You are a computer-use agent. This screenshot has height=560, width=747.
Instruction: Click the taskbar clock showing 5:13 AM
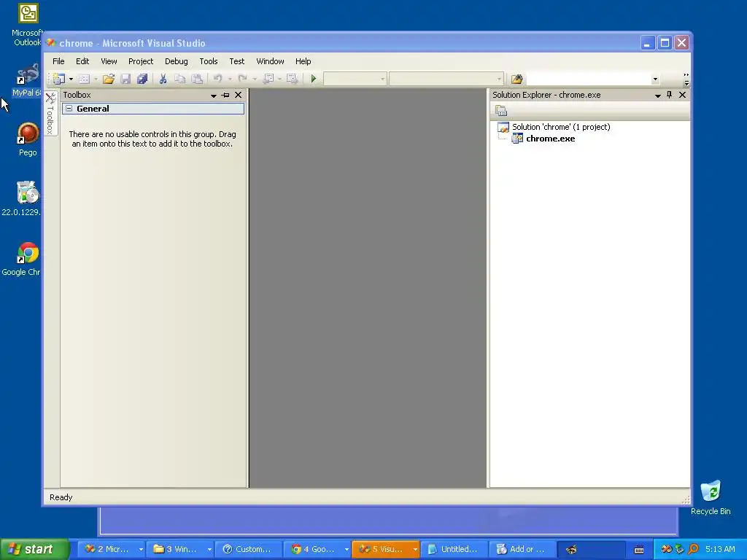(x=720, y=549)
